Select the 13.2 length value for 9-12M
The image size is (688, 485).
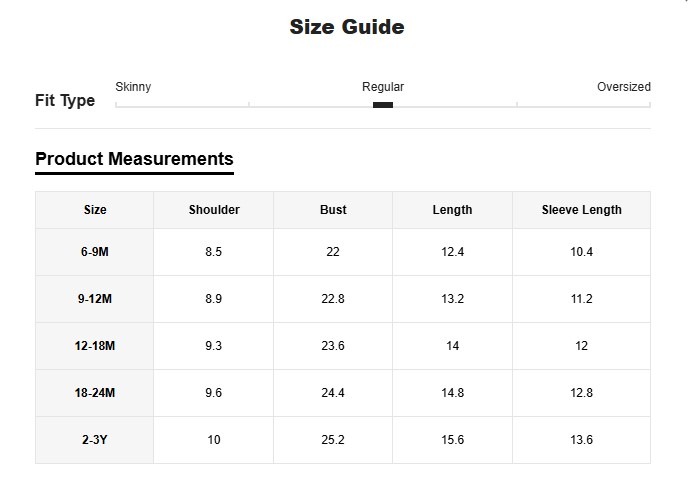click(452, 299)
